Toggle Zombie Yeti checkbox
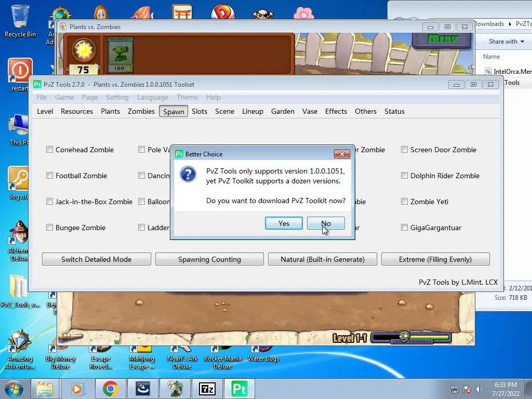532x399 pixels. coord(404,202)
